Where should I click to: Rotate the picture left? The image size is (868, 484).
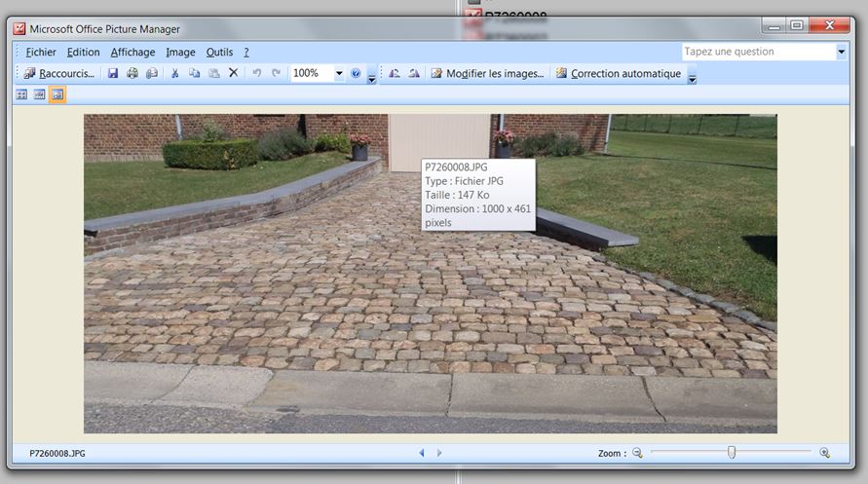click(395, 73)
